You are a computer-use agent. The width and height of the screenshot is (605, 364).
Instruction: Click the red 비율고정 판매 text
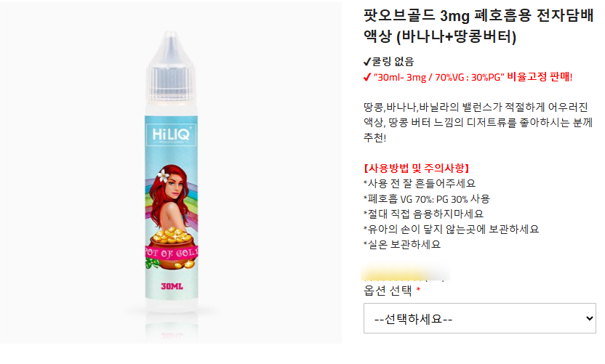coord(540,77)
